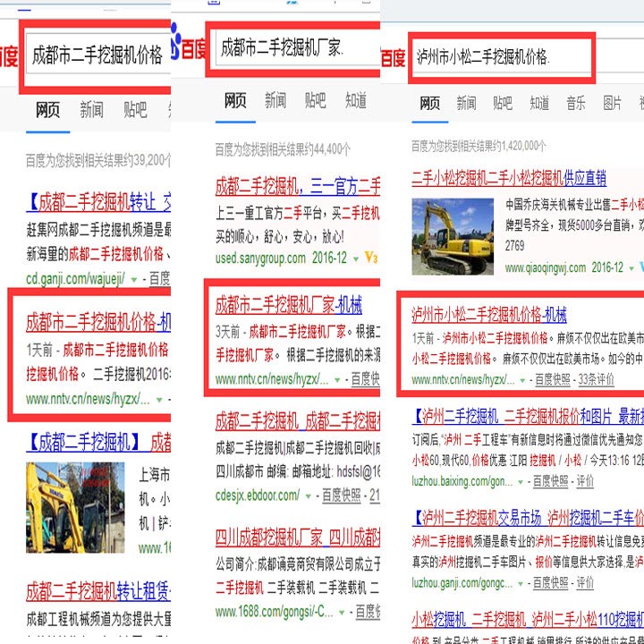This screenshot has width=644, height=644.
Task: Click the URL www.1688.com/gongsi/-C...
Action: 275,612
